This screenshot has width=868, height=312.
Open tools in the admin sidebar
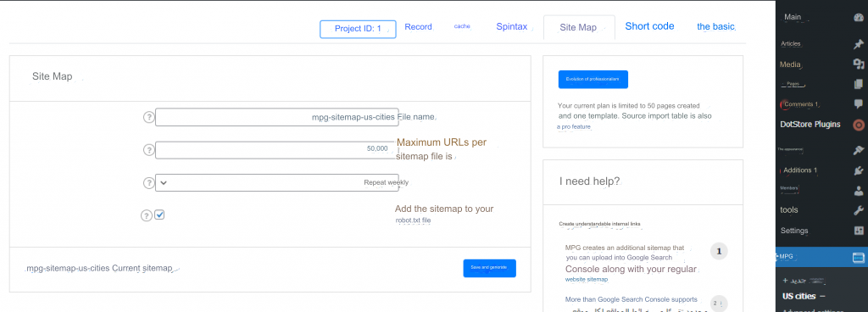(x=789, y=210)
